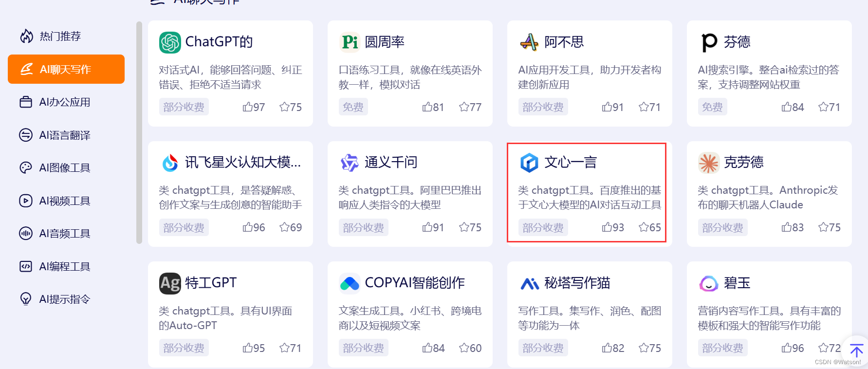The width and height of the screenshot is (868, 369).
Task: Like the 特工GPT card, count 95
Action: [254, 348]
